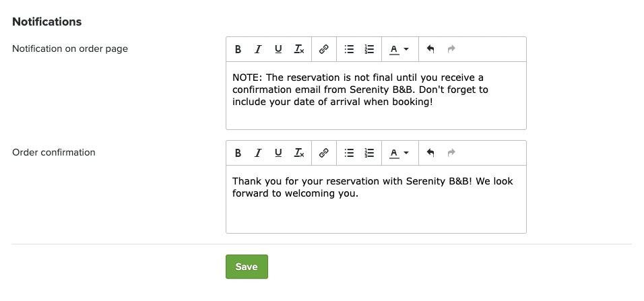
Task: Remove formatting in order page notification editor
Action: coord(299,49)
